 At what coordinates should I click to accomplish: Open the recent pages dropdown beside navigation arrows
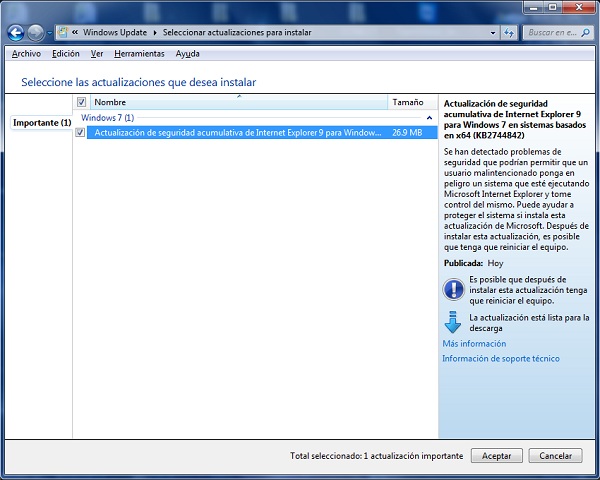[x=49, y=33]
